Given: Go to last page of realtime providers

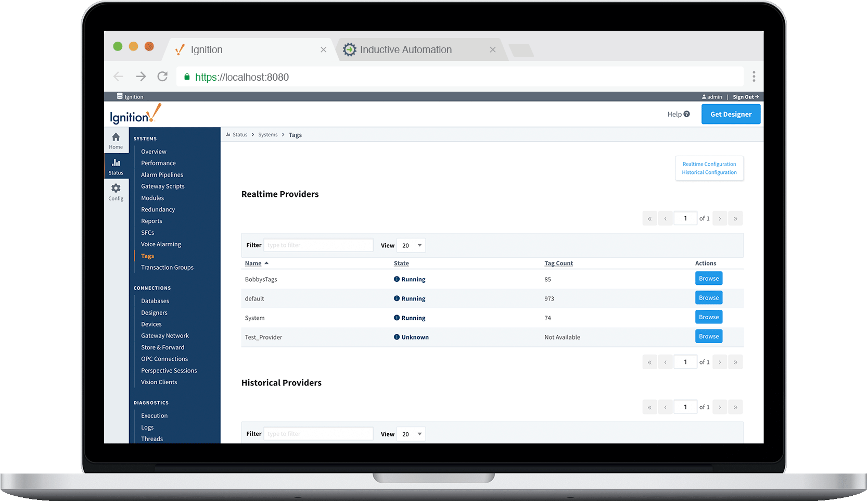Looking at the screenshot, I should coord(735,219).
